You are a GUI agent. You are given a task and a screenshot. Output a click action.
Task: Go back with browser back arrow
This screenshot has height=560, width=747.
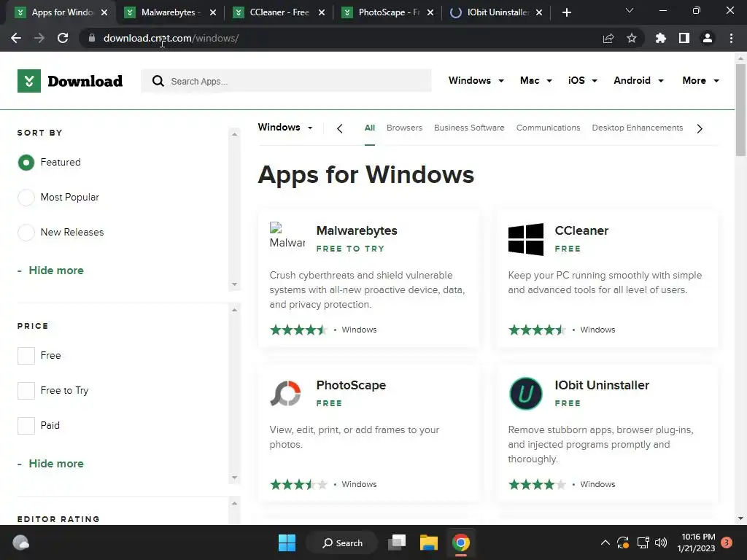coord(16,38)
